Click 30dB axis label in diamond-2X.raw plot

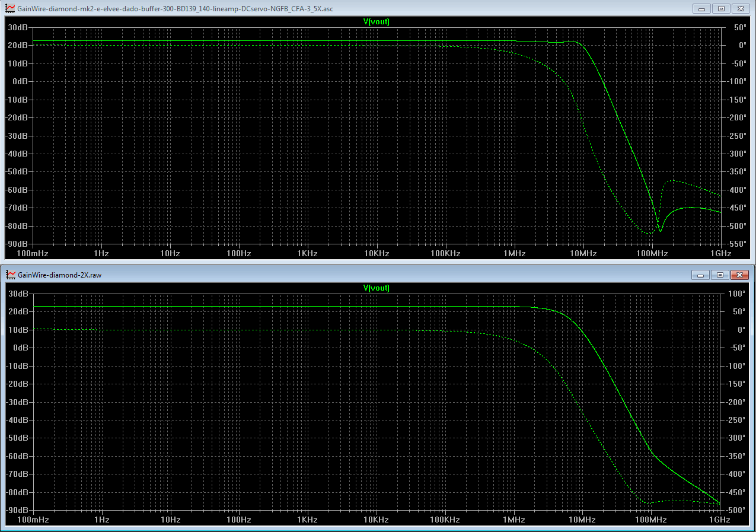point(18,294)
